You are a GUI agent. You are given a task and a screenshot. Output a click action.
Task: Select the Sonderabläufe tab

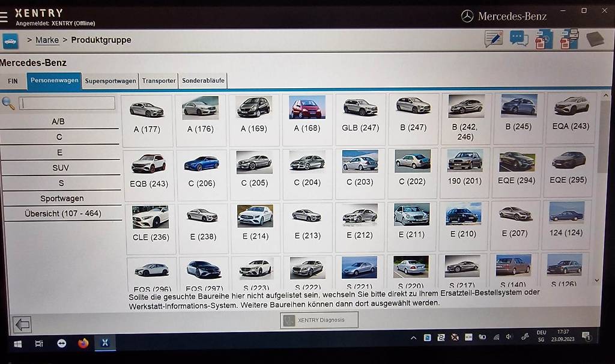pyautogui.click(x=203, y=80)
